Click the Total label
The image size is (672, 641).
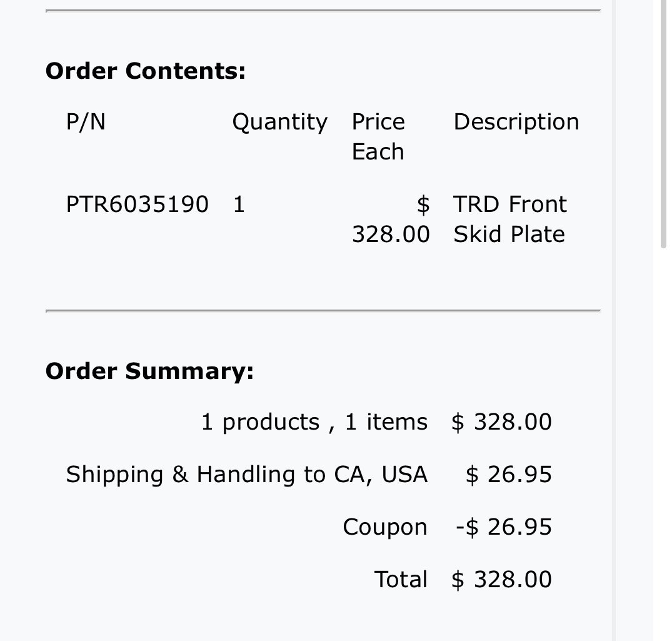coord(401,579)
